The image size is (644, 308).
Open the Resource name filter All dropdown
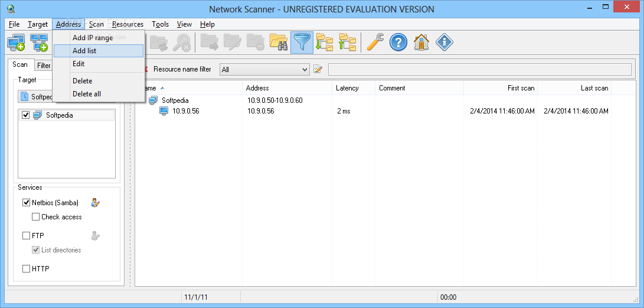(264, 70)
